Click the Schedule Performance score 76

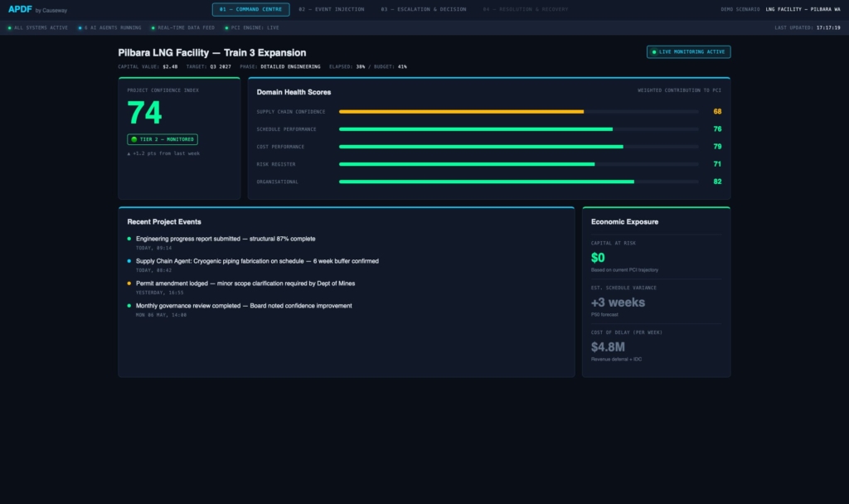point(717,128)
